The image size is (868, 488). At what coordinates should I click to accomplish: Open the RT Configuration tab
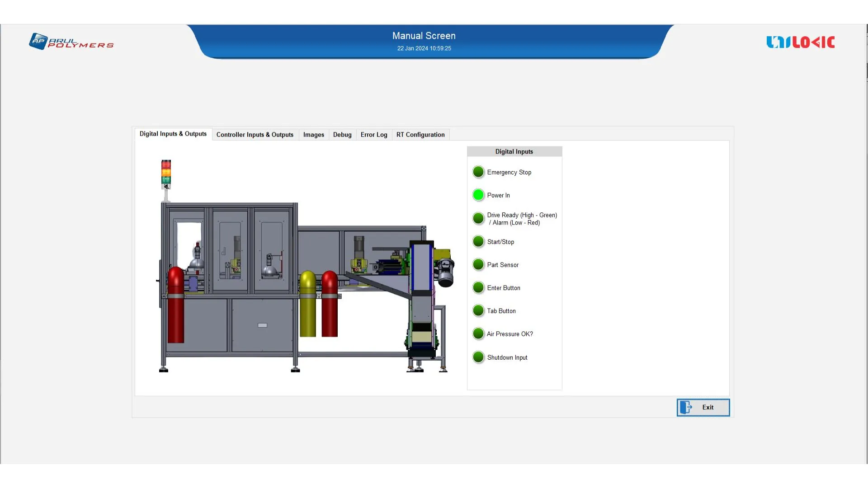pos(420,135)
